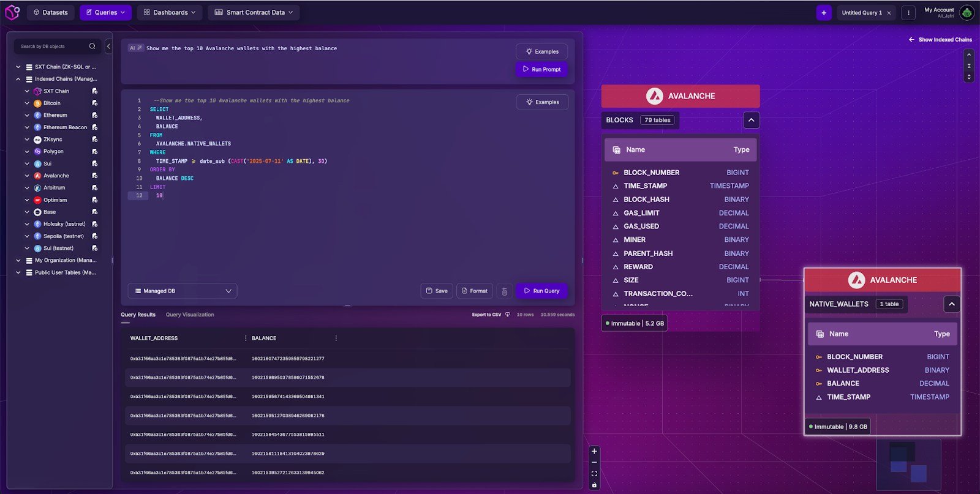
Task: Click the Run Prompt button
Action: (542, 69)
